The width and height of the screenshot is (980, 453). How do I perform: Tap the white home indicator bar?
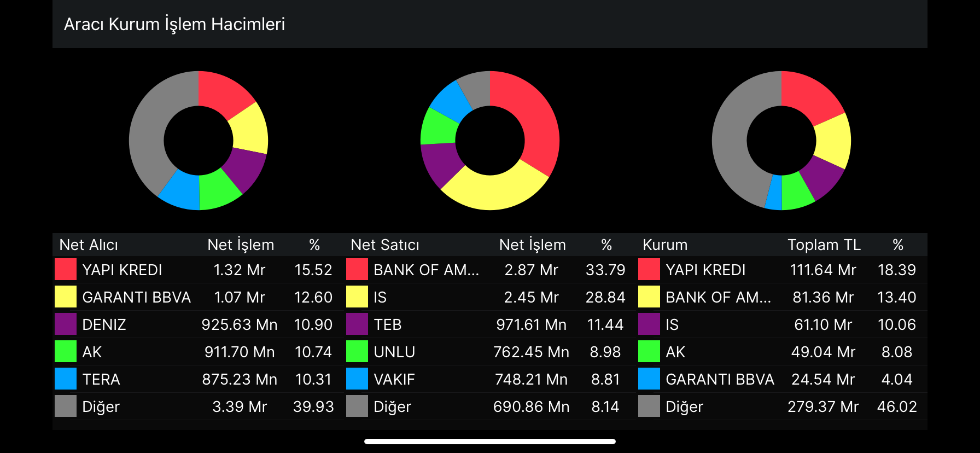pos(490,442)
